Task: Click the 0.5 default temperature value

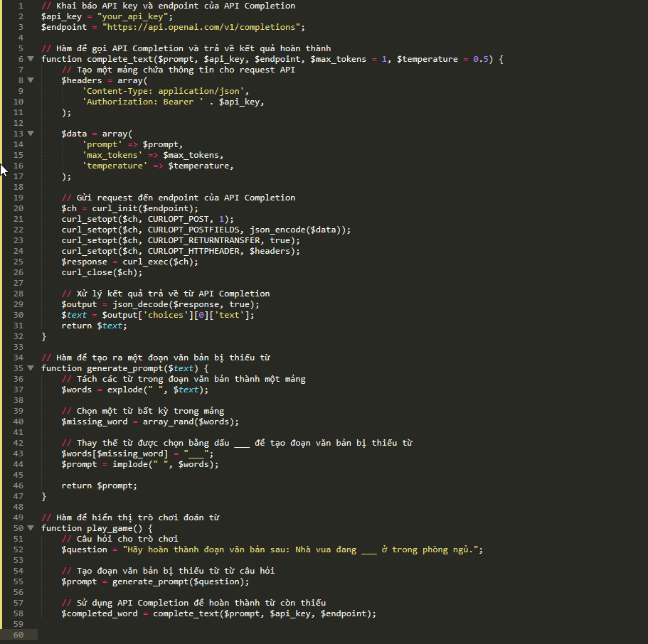Action: 481,59
